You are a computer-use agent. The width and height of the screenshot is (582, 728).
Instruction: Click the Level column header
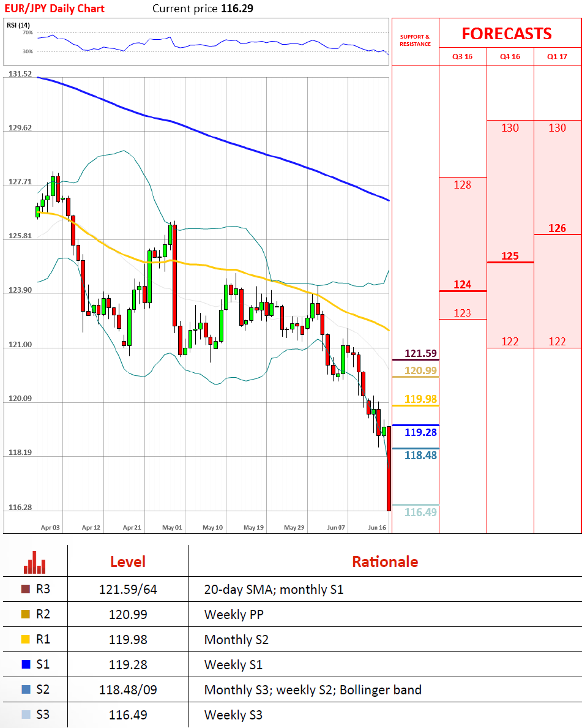[128, 562]
